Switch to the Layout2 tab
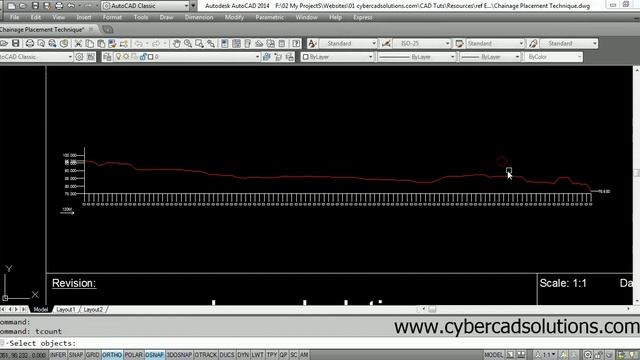The width and height of the screenshot is (640, 360). [x=93, y=309]
